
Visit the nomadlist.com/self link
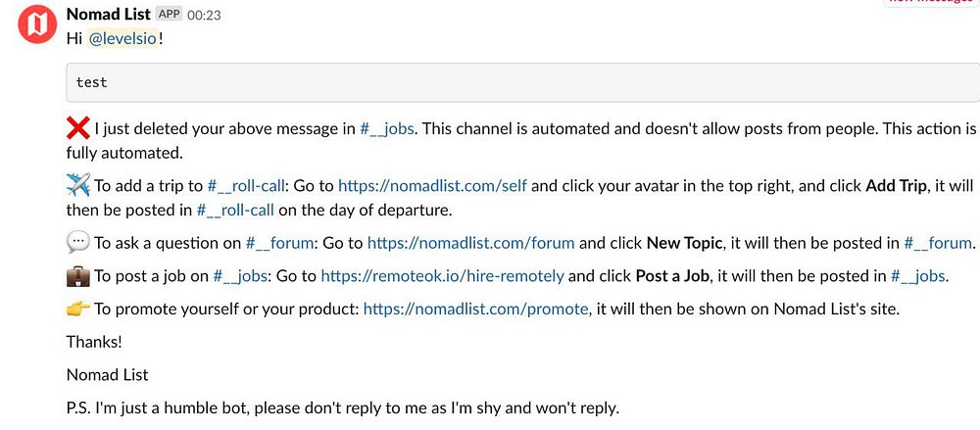pos(434,185)
